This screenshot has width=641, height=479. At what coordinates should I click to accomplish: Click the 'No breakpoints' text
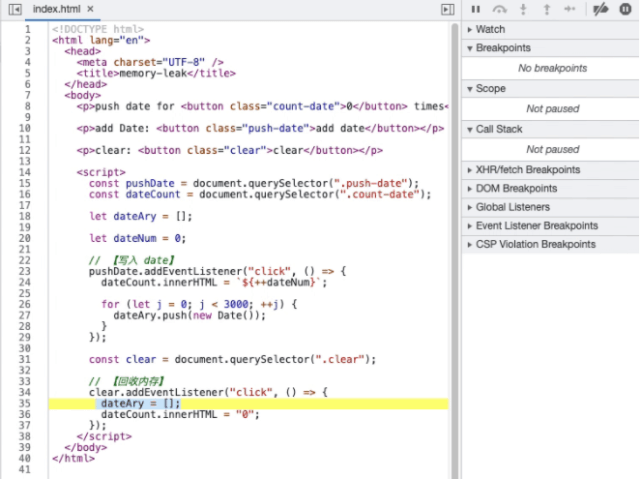(552, 68)
